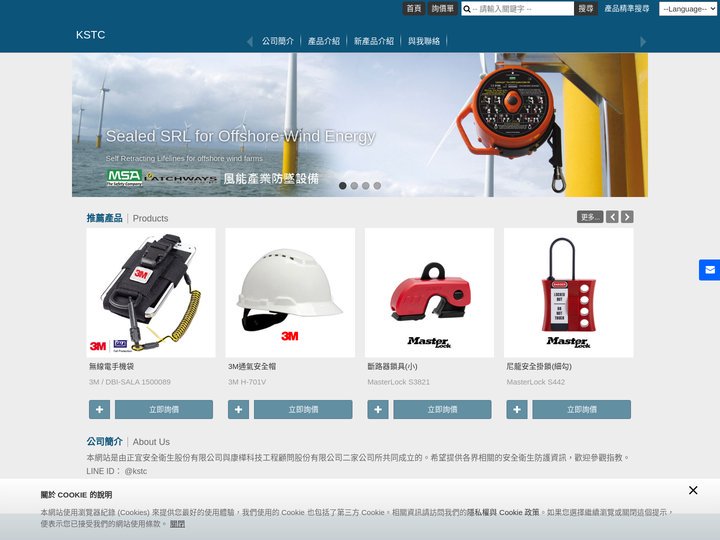
Task: Select the second banner slide dot
Action: pos(354,186)
